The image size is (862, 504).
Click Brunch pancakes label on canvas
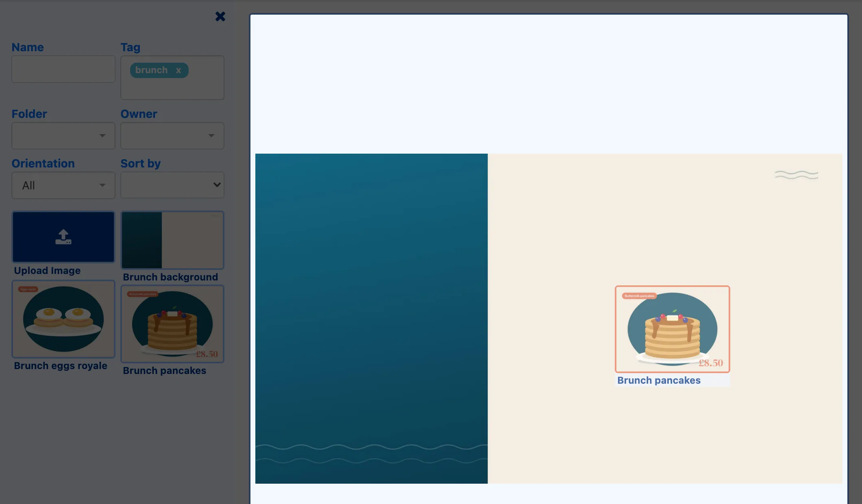coord(659,380)
